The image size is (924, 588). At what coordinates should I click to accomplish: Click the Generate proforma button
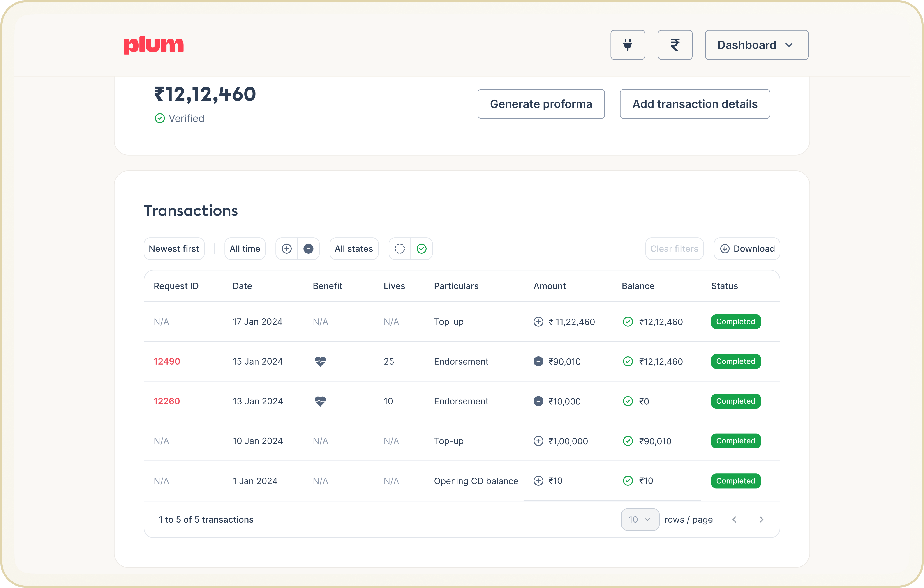pos(541,104)
